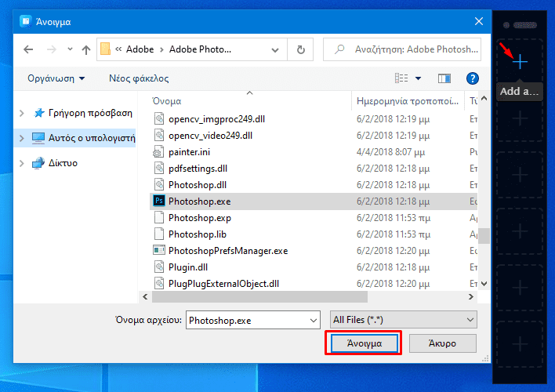The image size is (555, 392).
Task: Select opencv_video249.dll file
Action: (211, 136)
